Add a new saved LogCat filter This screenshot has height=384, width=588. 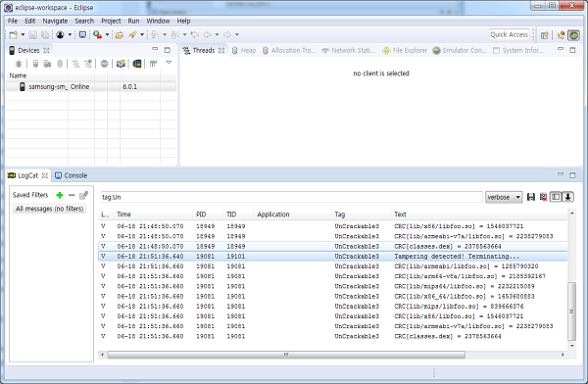[59, 195]
